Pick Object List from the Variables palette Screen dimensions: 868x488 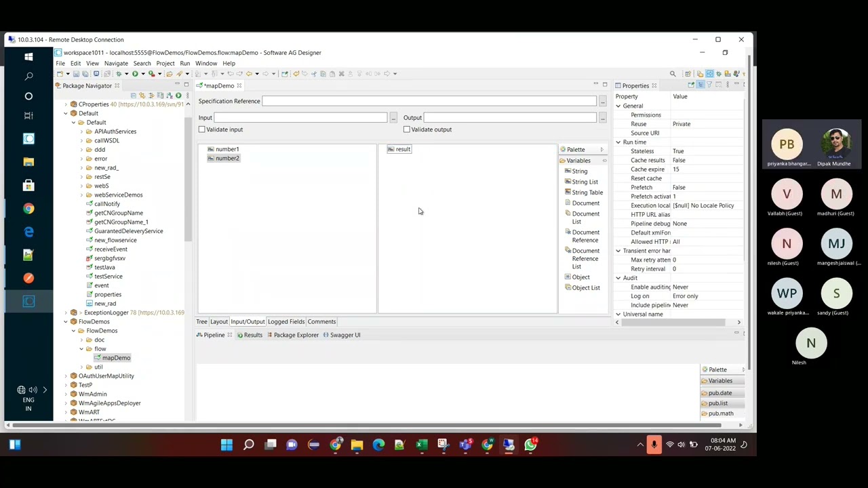[x=582, y=287]
